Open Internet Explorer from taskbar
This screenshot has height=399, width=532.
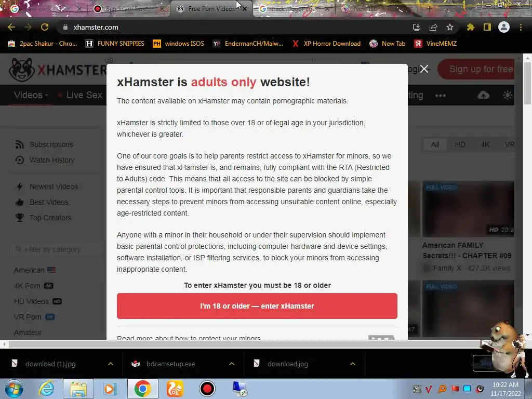click(46, 389)
